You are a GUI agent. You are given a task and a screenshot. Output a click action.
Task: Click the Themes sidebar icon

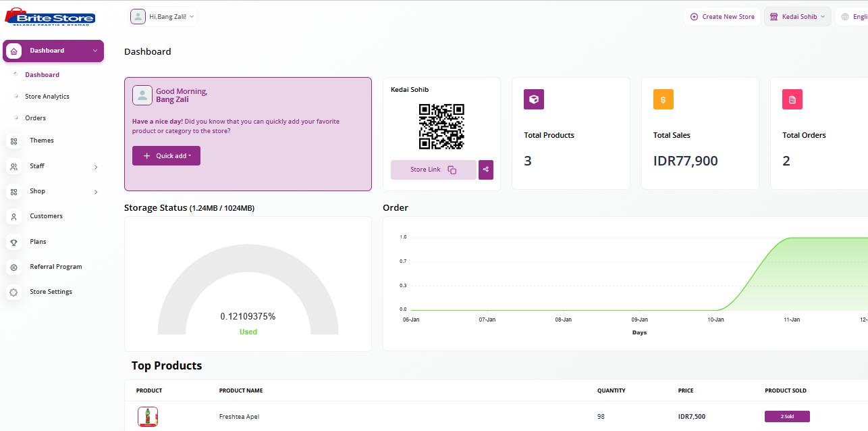(13, 141)
